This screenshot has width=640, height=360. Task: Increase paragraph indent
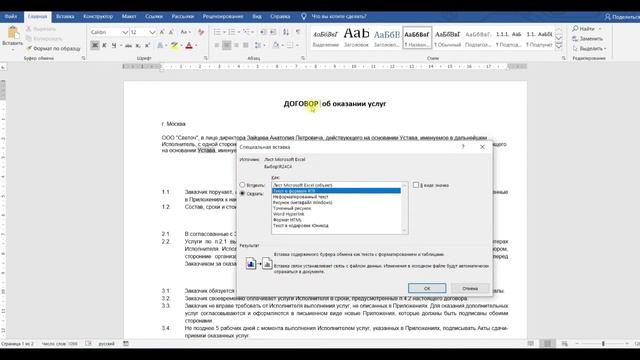tap(273, 32)
